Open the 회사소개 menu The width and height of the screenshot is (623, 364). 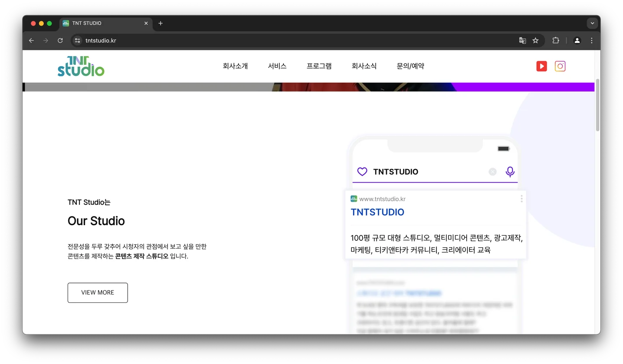(235, 66)
